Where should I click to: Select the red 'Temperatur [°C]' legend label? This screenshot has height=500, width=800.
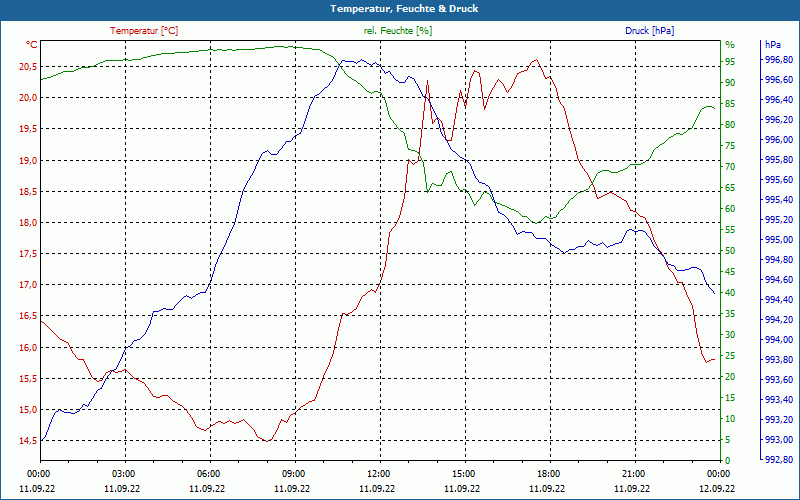(x=144, y=31)
